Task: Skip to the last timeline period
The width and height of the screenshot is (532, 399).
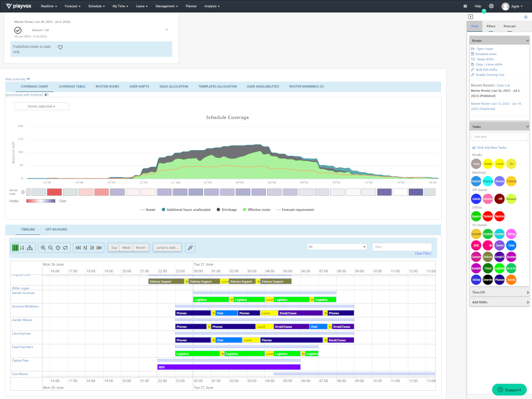Action: pos(99,248)
